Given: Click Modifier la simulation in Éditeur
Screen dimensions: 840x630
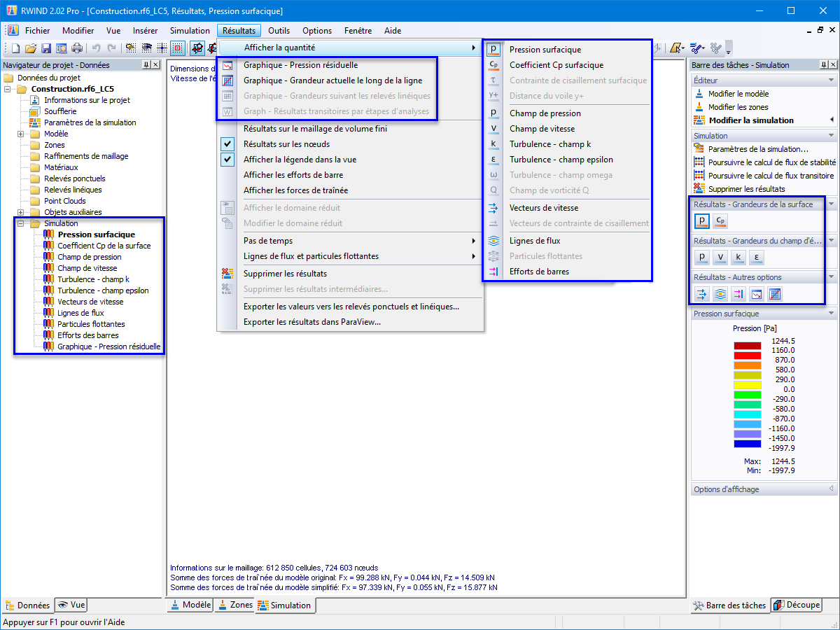Looking at the screenshot, I should pyautogui.click(x=751, y=120).
